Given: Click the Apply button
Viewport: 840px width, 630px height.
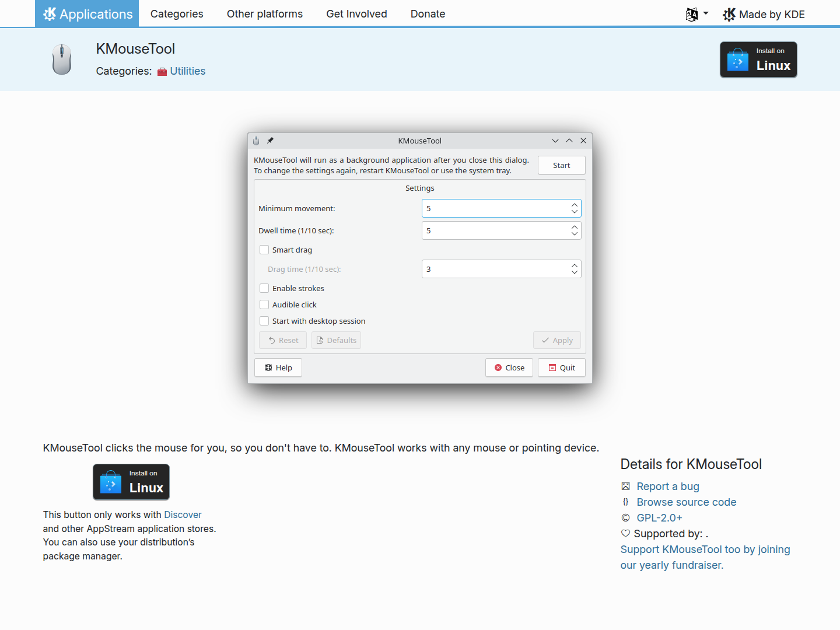Looking at the screenshot, I should pos(557,340).
